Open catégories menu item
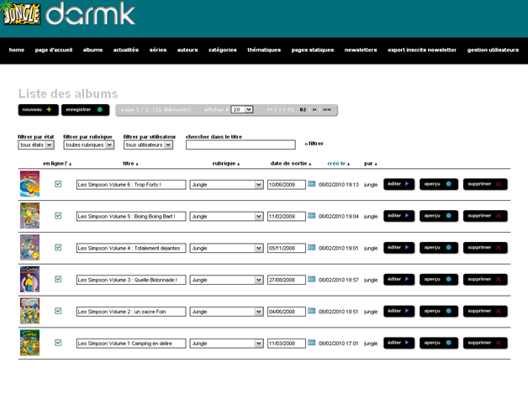 tap(223, 50)
